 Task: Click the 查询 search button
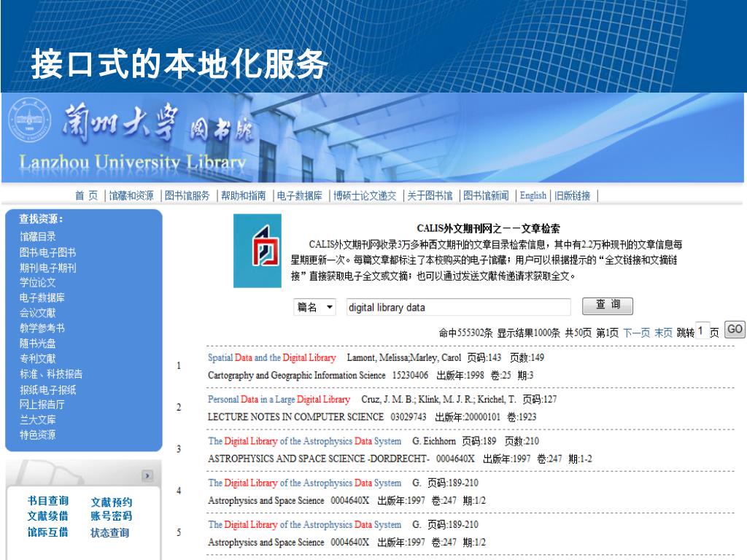(x=608, y=306)
